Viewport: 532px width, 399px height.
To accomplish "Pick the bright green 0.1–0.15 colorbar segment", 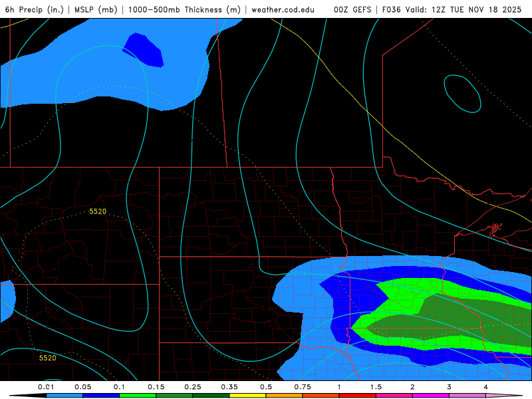I will [138, 396].
